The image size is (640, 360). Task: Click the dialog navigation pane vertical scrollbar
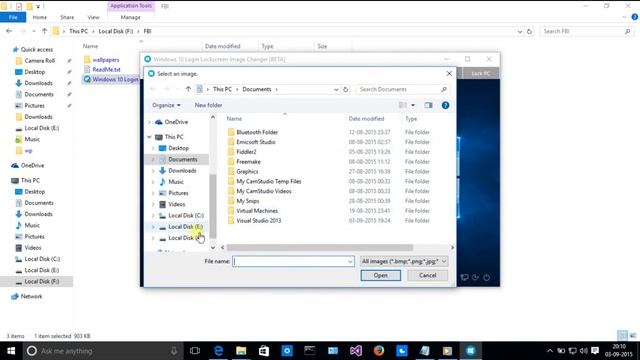[x=213, y=206]
